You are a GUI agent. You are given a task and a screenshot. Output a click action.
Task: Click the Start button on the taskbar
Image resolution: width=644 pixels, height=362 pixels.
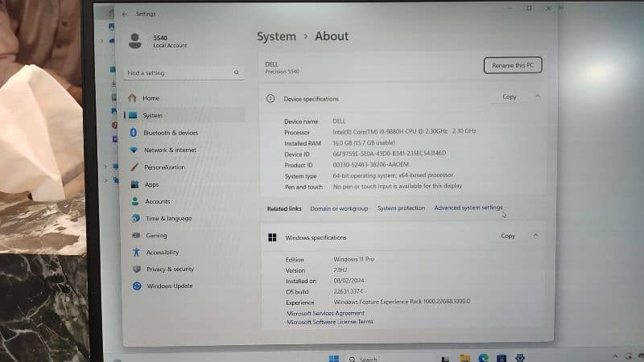pos(333,358)
